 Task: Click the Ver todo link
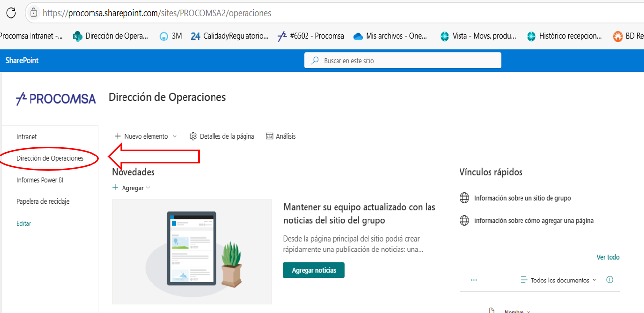[x=608, y=257]
